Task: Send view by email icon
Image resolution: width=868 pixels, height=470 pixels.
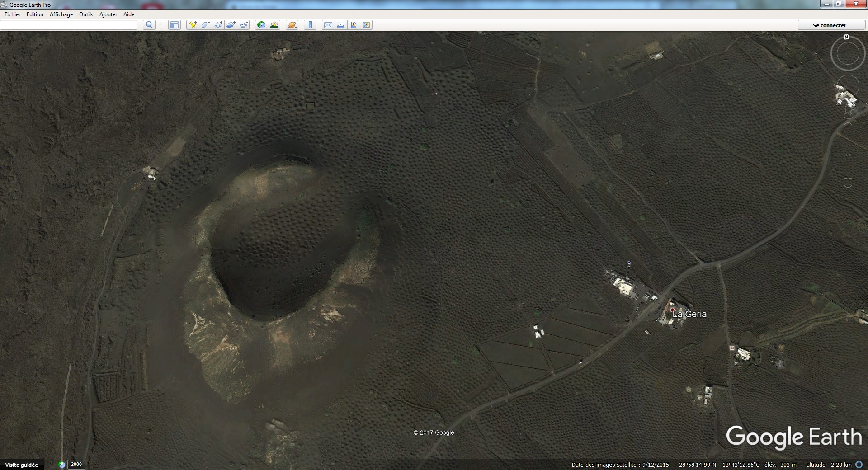Action: click(328, 25)
